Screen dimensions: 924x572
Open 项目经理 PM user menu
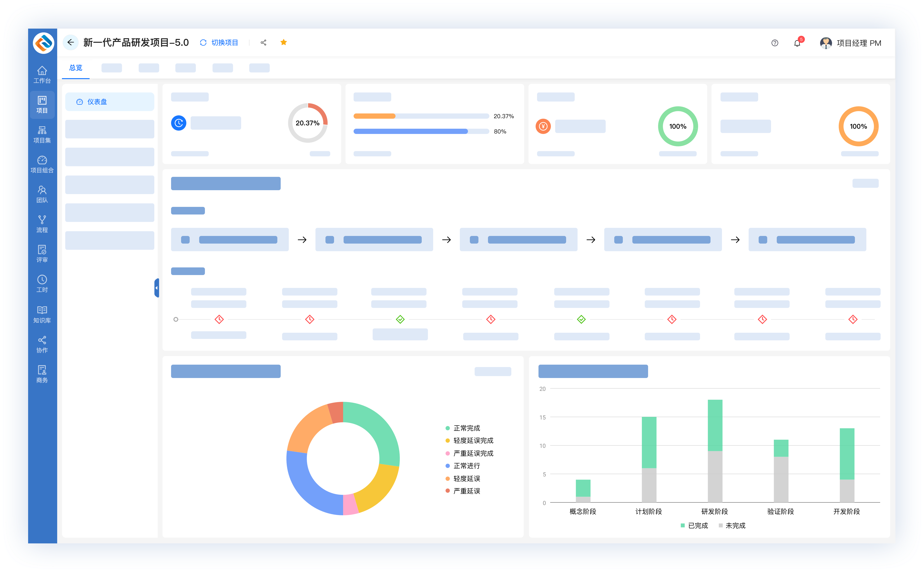pyautogui.click(x=851, y=43)
